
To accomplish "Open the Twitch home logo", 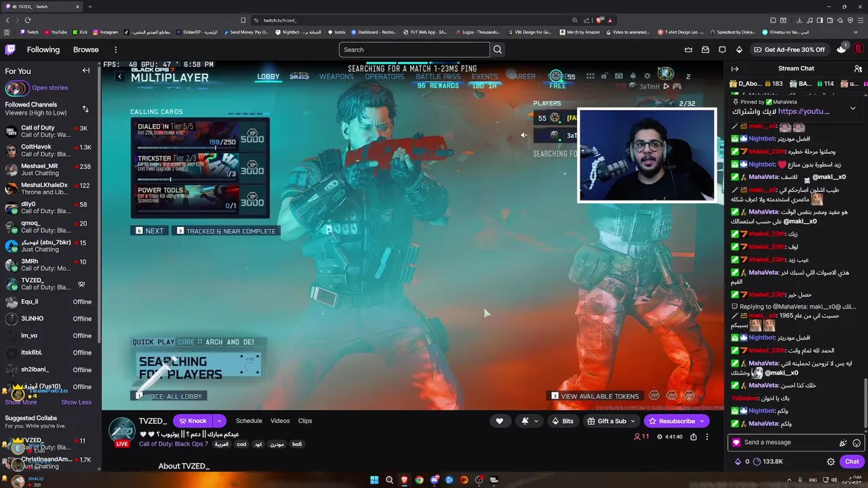I will 10,49.
